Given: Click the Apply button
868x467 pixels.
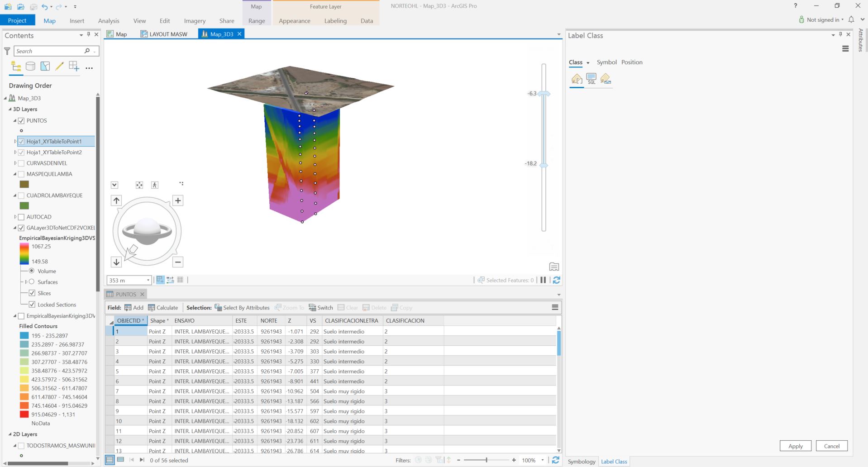Looking at the screenshot, I should [x=795, y=446].
